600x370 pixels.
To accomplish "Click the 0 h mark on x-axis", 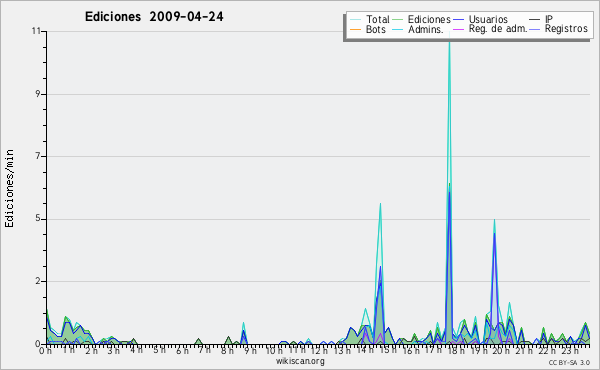I will coord(45,350).
